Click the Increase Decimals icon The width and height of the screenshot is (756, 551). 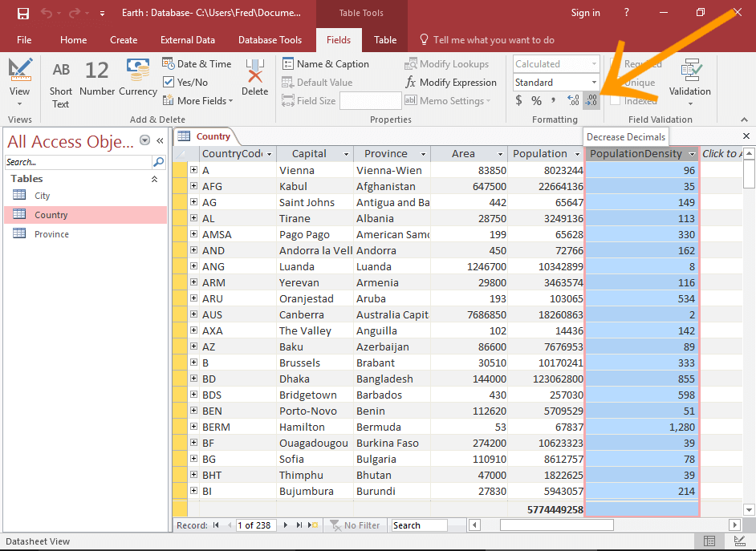pos(571,100)
